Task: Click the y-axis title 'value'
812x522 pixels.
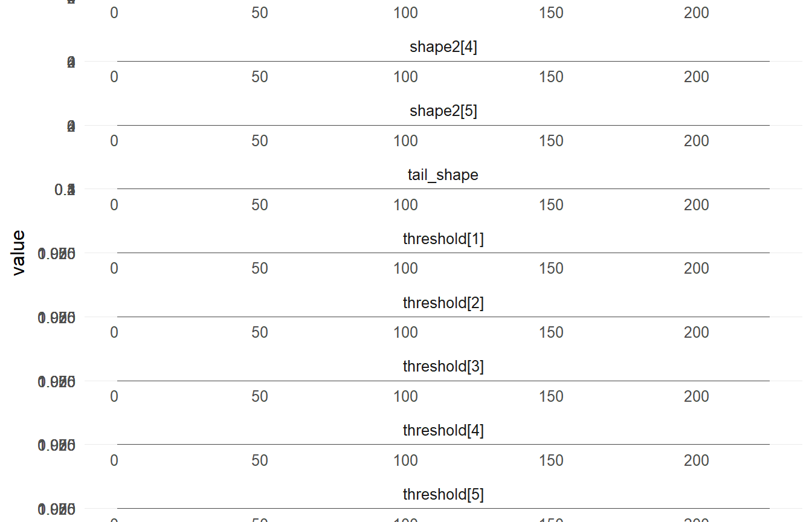Action: coord(19,253)
